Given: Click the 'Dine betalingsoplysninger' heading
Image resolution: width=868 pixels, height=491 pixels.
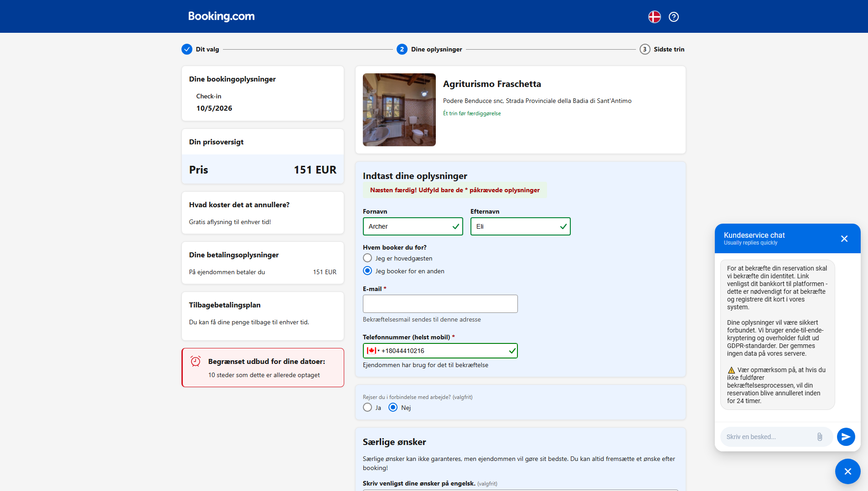Looking at the screenshot, I should (234, 255).
